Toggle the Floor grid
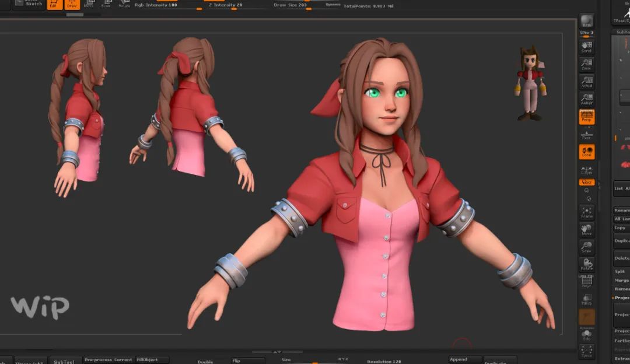 click(x=587, y=135)
